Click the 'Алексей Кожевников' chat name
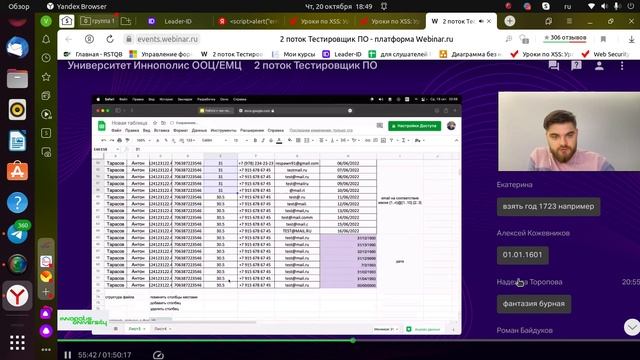The image size is (640, 360). pos(533,233)
